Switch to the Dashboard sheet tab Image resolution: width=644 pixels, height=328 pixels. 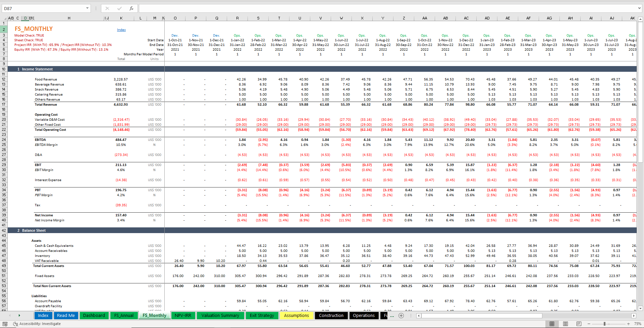(94, 315)
